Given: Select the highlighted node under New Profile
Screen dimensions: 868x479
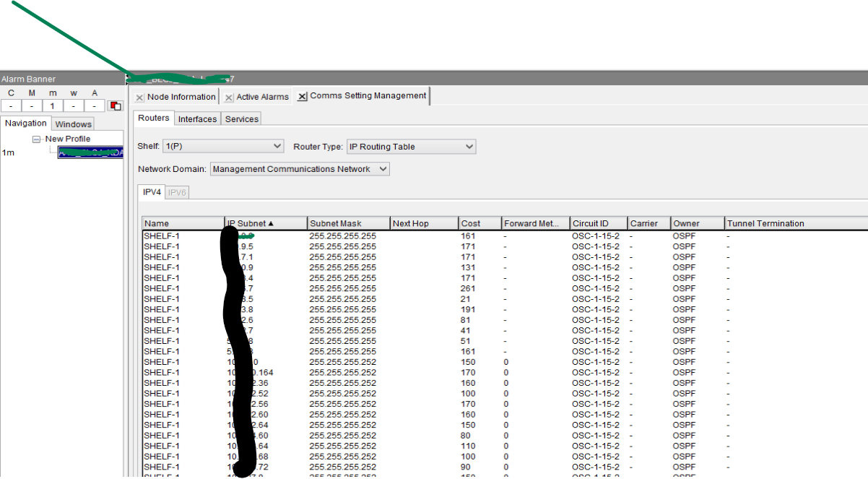Looking at the screenshot, I should pos(91,152).
